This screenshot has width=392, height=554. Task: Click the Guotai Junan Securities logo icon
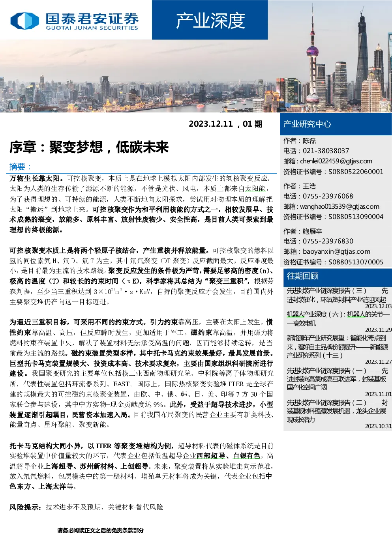point(25,21)
